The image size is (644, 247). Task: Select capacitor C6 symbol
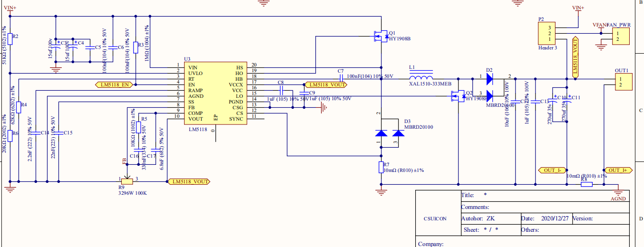[113, 47]
